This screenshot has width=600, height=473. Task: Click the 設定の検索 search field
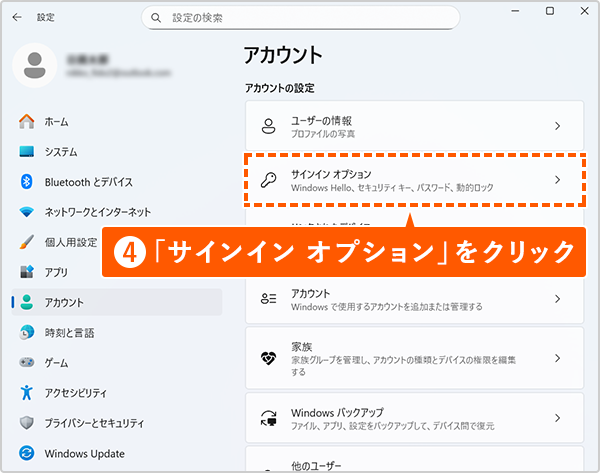[300, 18]
